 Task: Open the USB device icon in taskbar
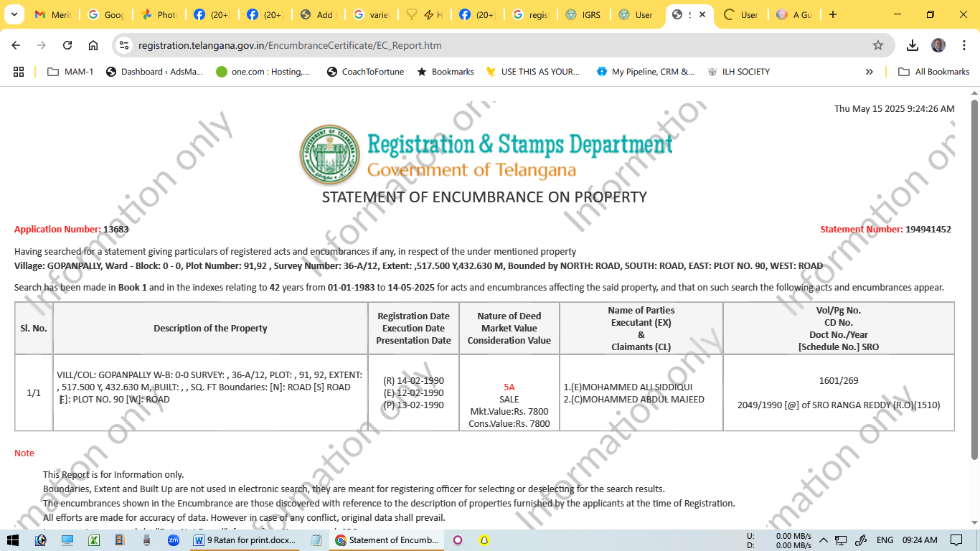point(147,540)
